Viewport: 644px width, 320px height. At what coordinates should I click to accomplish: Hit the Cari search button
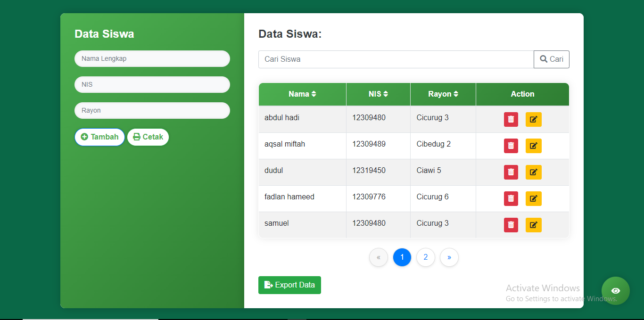pos(551,59)
